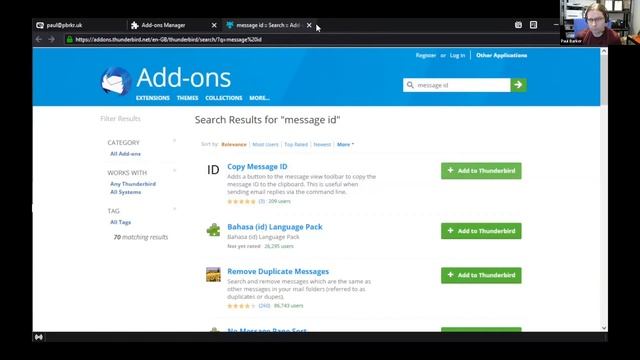Open the calendar icon in tab bar
The height and width of the screenshot is (360, 640).
point(518,25)
